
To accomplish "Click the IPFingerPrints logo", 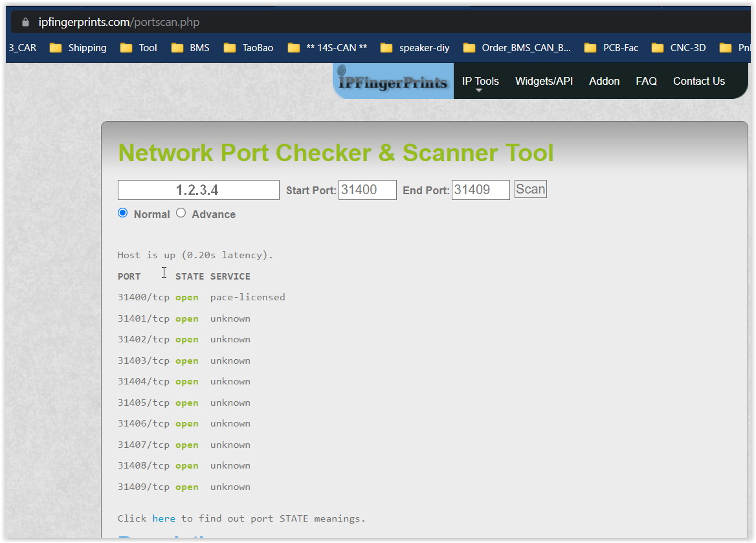I will coord(393,81).
